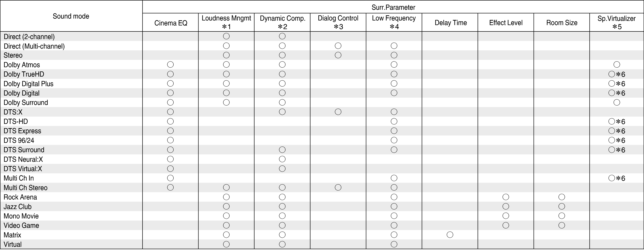Image resolution: width=644 pixels, height=251 pixels.
Task: Select the Cinema EQ column header
Action: pyautogui.click(x=171, y=23)
